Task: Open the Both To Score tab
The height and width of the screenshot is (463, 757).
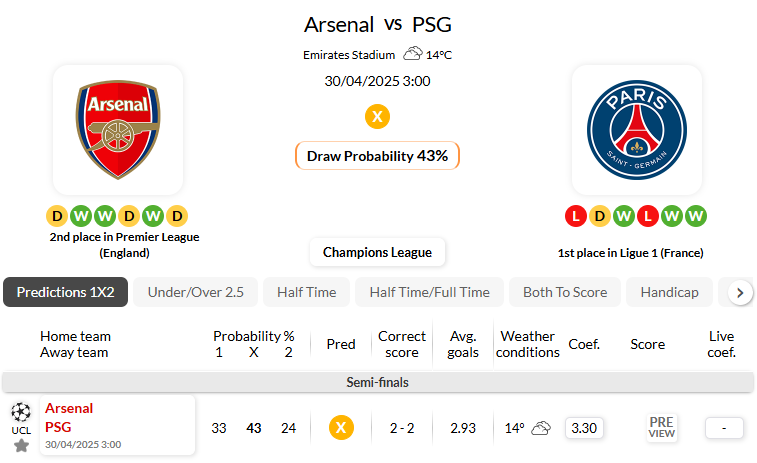Action: 565,292
